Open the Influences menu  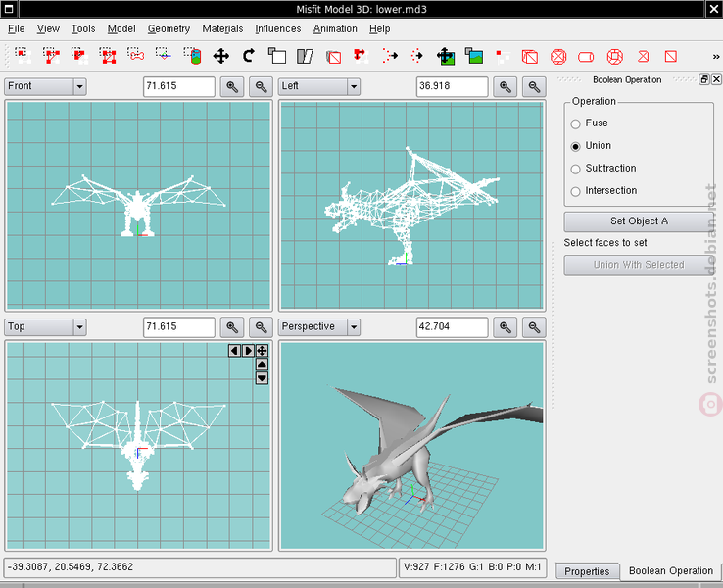click(x=278, y=29)
